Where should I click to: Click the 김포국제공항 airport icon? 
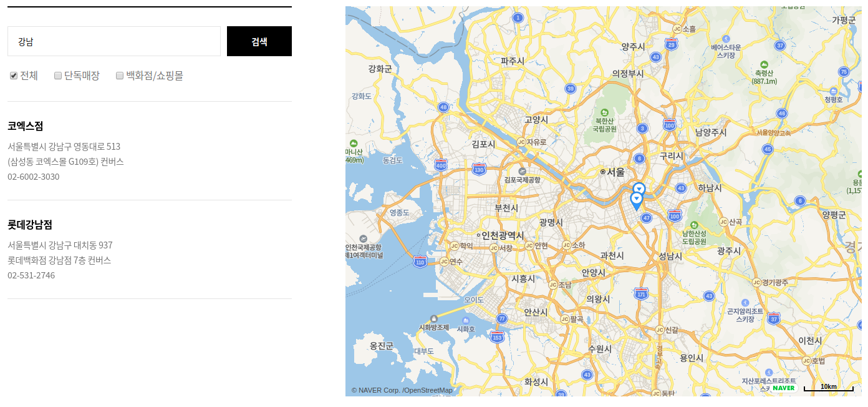tap(522, 170)
